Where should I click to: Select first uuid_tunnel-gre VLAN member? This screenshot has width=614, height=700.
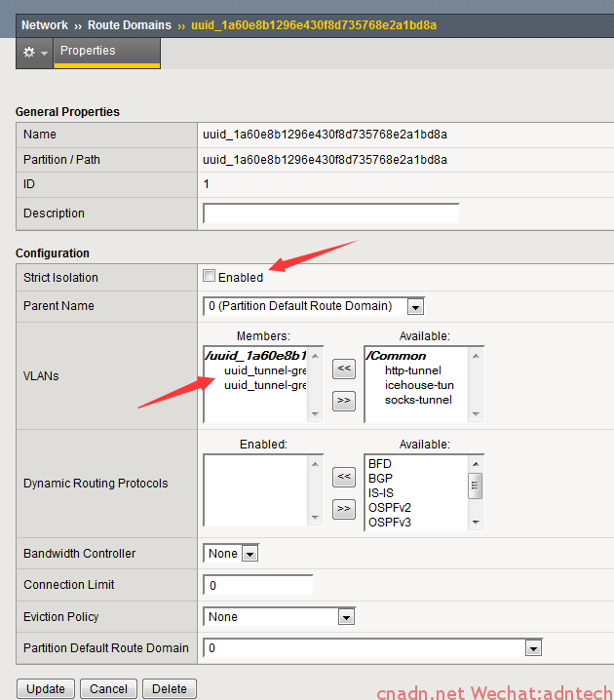point(265,370)
